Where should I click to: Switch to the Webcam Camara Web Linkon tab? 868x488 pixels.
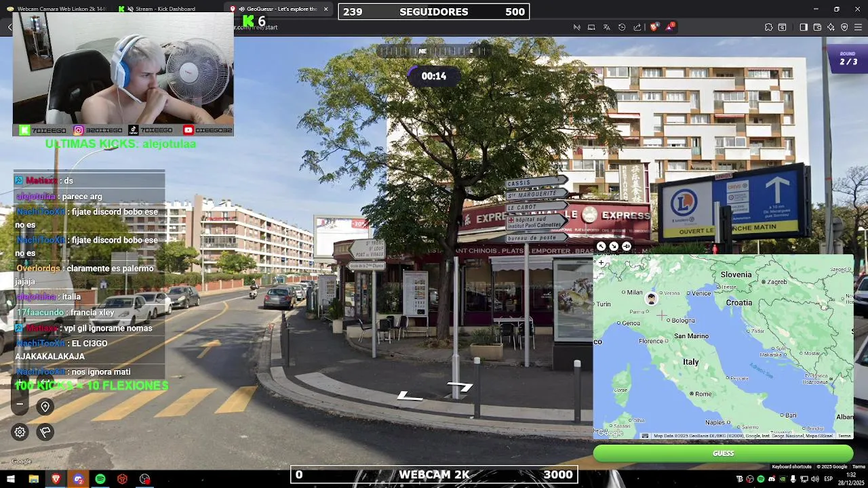coord(56,9)
